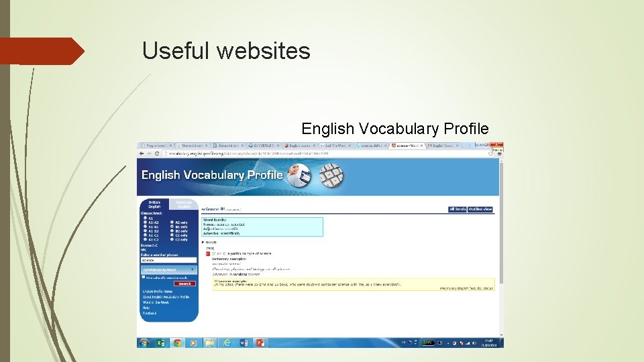644x362 pixels.
Task: Click the 'English Vocabulary Profile' slide caption
Action: [395, 129]
